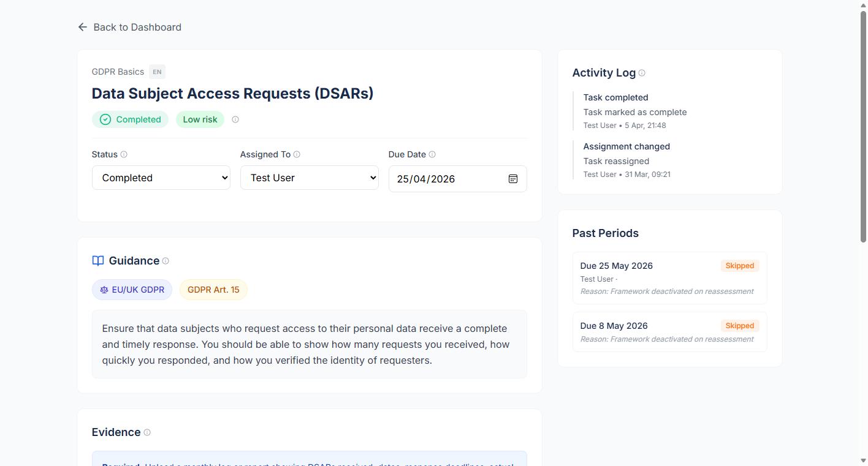Click the Assigned To info icon

click(x=297, y=154)
